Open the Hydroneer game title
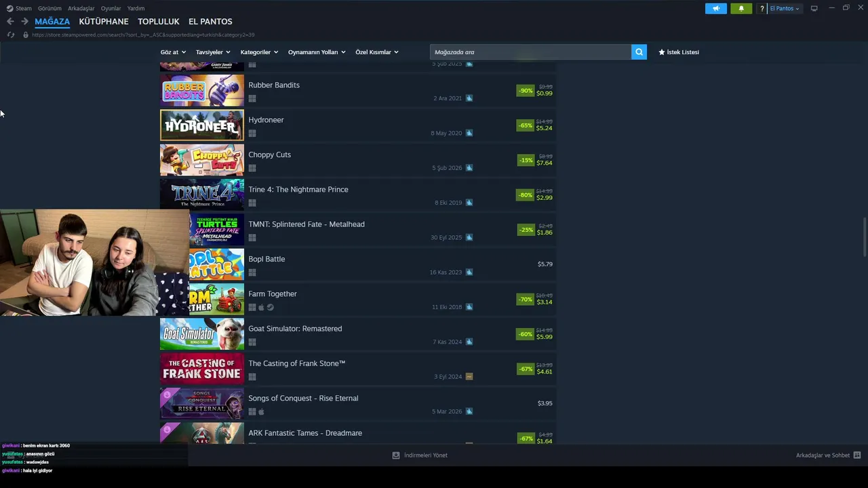The width and height of the screenshot is (868, 488). pos(266,120)
